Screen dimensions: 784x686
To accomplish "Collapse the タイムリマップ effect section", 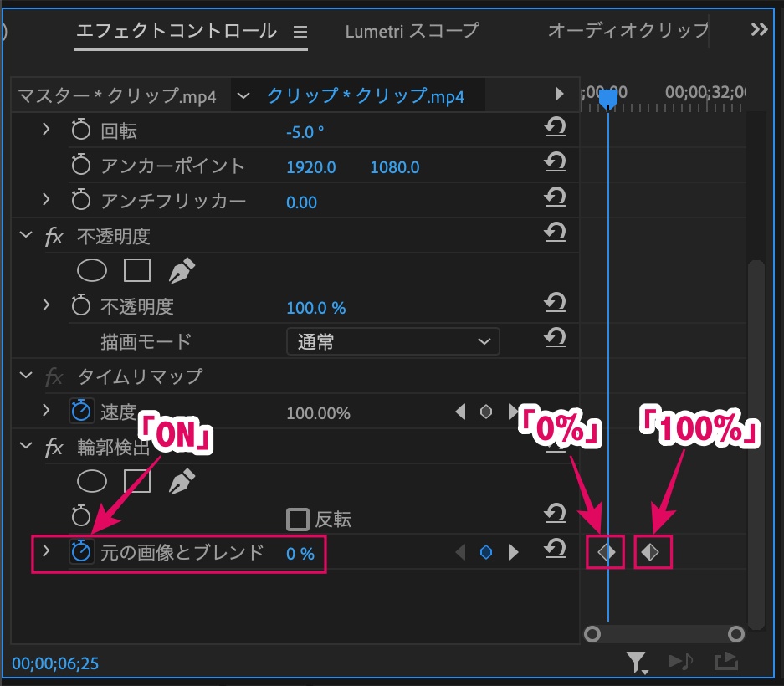I will pos(26,375).
